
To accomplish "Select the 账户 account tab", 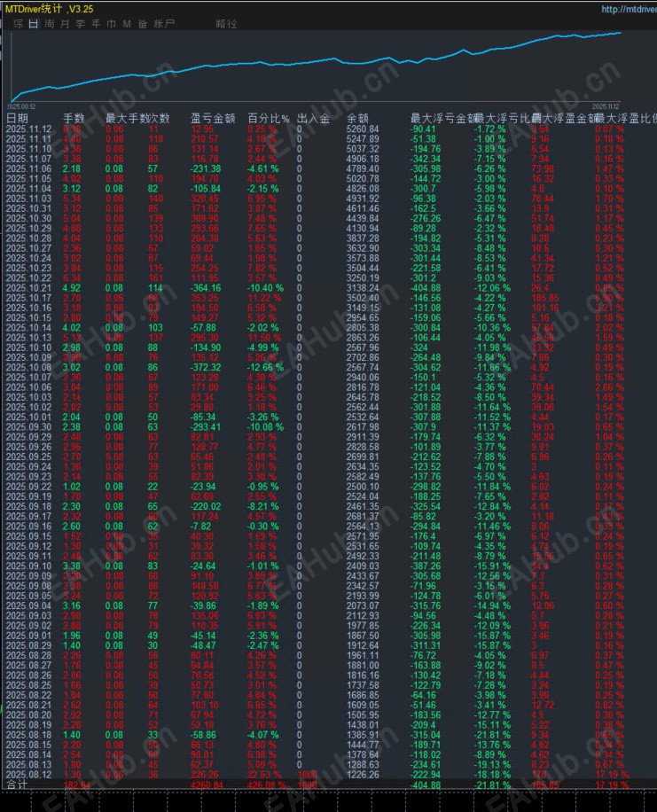I will click(x=164, y=24).
